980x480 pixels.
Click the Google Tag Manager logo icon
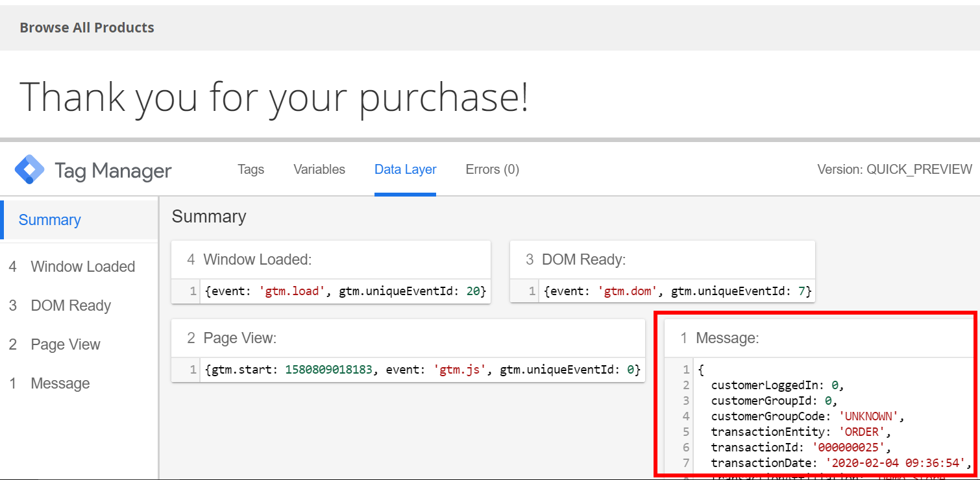(x=30, y=170)
